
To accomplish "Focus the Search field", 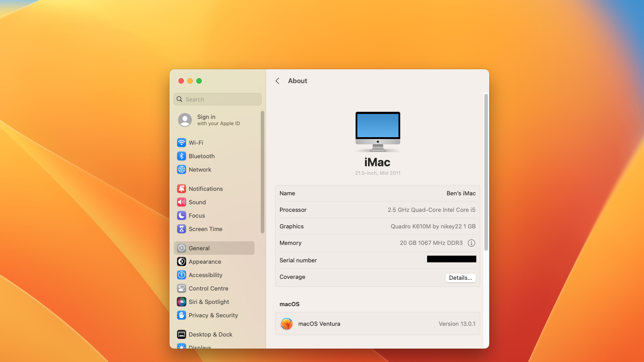I will pos(217,99).
